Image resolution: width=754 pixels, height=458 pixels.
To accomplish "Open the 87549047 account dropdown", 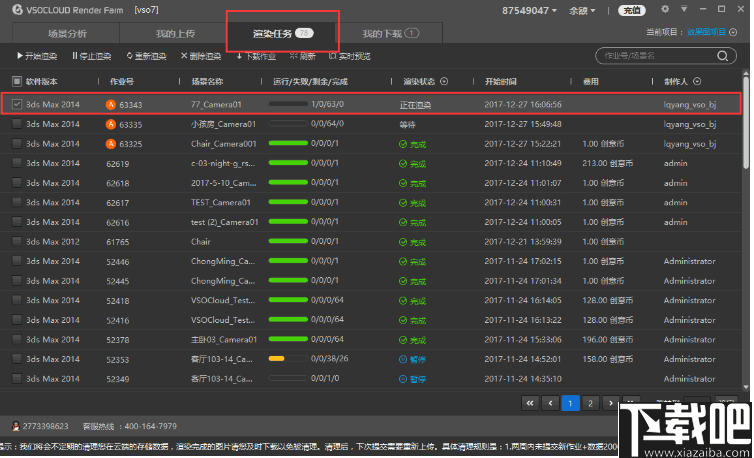I will coord(529,10).
